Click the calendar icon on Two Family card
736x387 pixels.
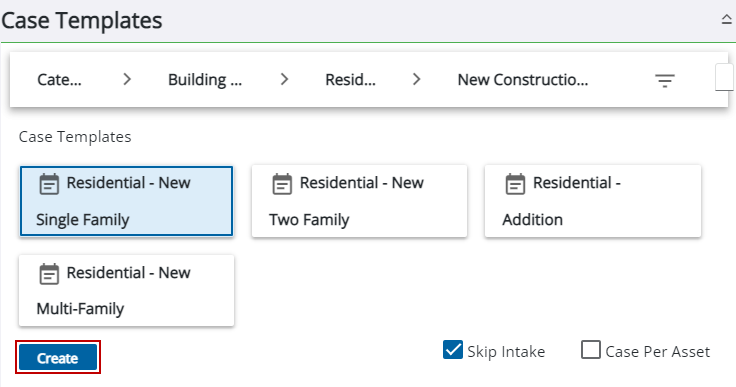pyautogui.click(x=282, y=184)
